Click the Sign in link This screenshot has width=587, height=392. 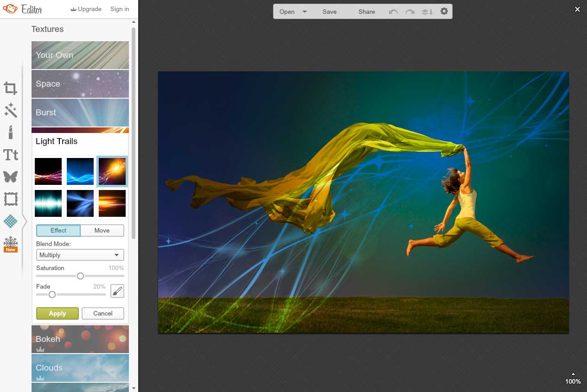tap(120, 9)
